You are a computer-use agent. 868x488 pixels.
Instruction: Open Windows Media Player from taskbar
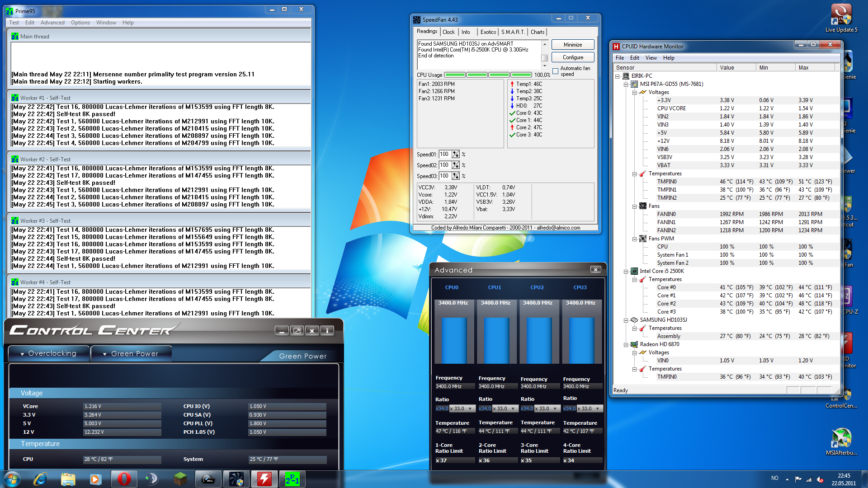click(96, 479)
